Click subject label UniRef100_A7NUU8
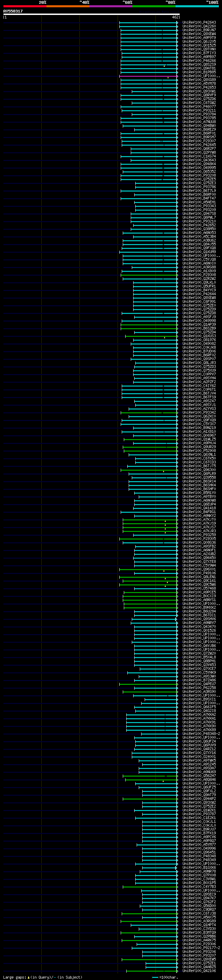222x980 pixels. [x=199, y=122]
